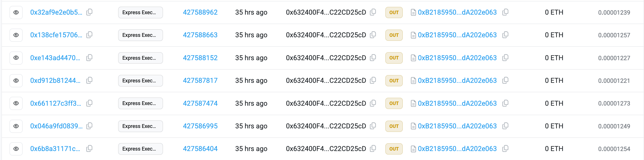Toggle the eye preview on row 427587817
644x160 pixels.
tap(16, 80)
